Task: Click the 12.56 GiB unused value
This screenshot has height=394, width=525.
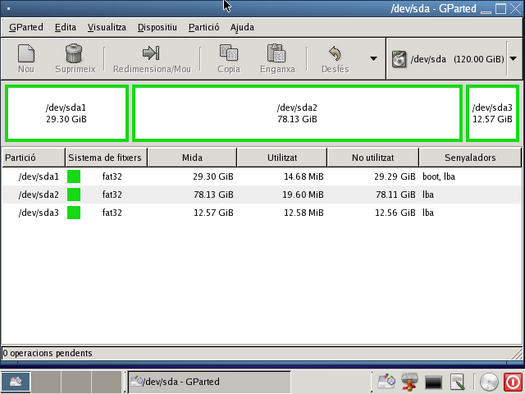Action: coord(395,213)
